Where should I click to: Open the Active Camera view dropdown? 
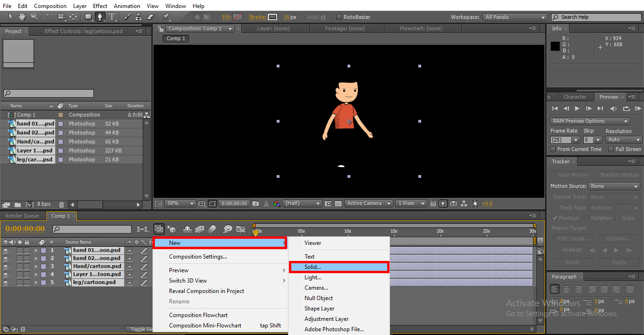[368, 203]
